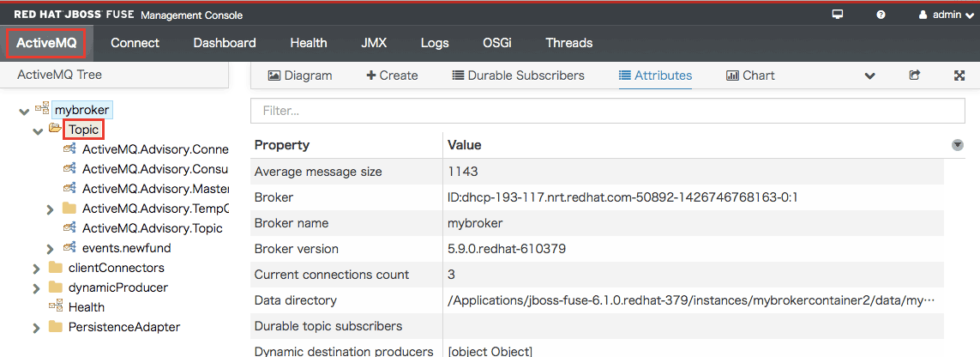Expand the events.newfund node
Screen dimensions: 980x357
tap(51, 249)
